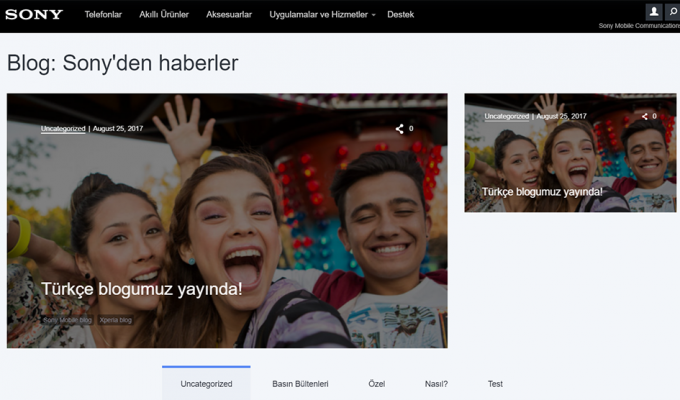Viewport: 680px width, 400px height.
Task: Click the Xperia blog tag
Action: [x=115, y=320]
